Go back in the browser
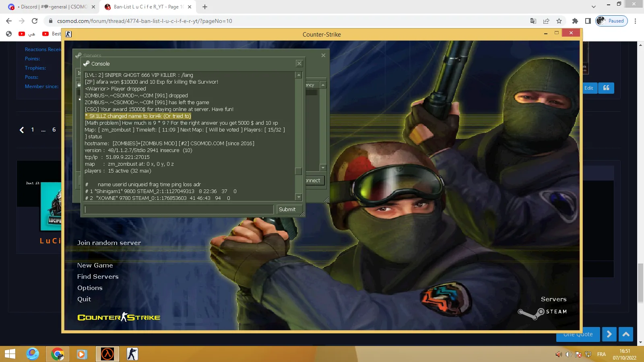644x362 pixels. click(9, 21)
